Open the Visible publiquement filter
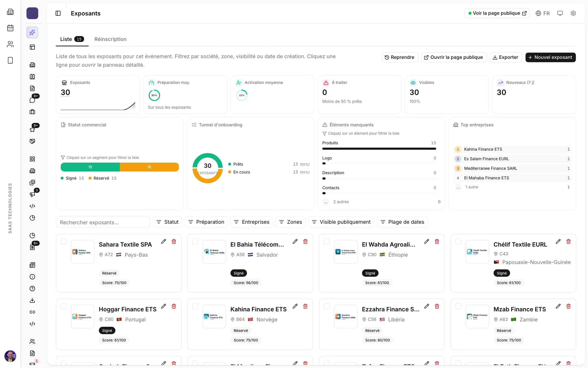The width and height of the screenshot is (588, 368). click(x=341, y=222)
